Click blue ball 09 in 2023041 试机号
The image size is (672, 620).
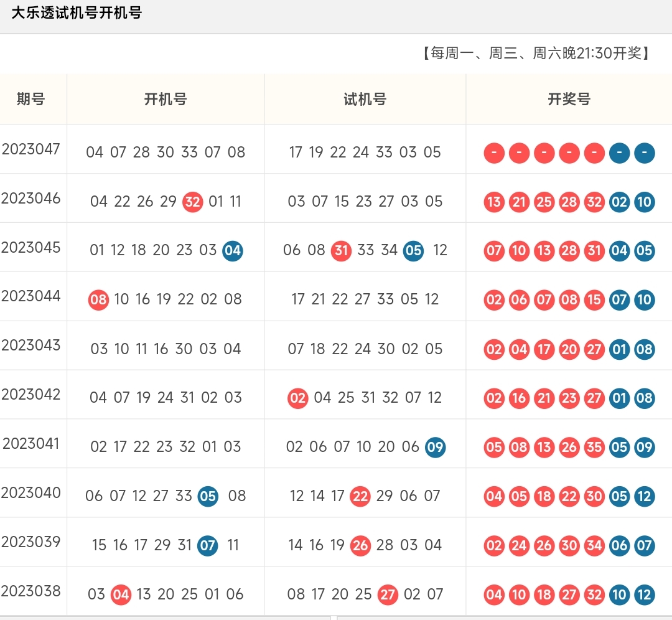click(x=436, y=447)
